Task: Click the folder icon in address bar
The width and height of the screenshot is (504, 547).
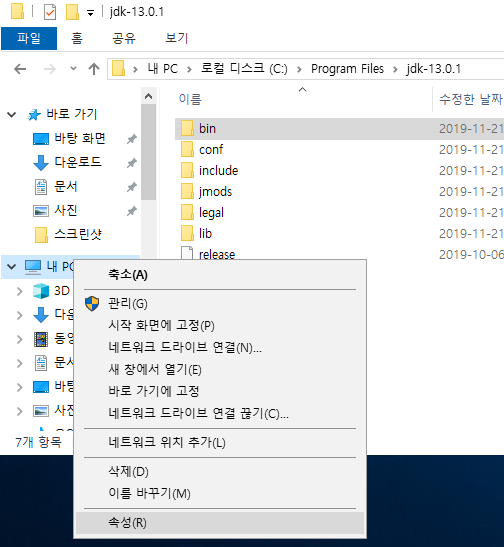Action: coord(119,68)
